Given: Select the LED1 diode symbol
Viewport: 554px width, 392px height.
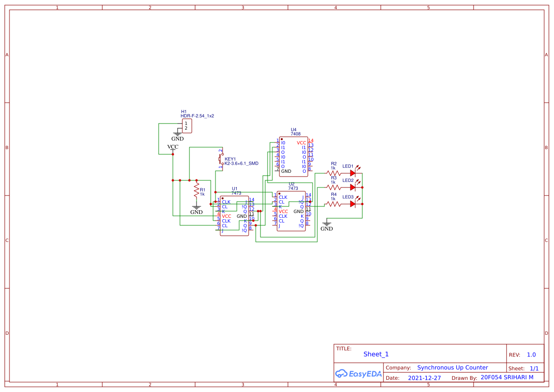Looking at the screenshot, I should (353, 173).
